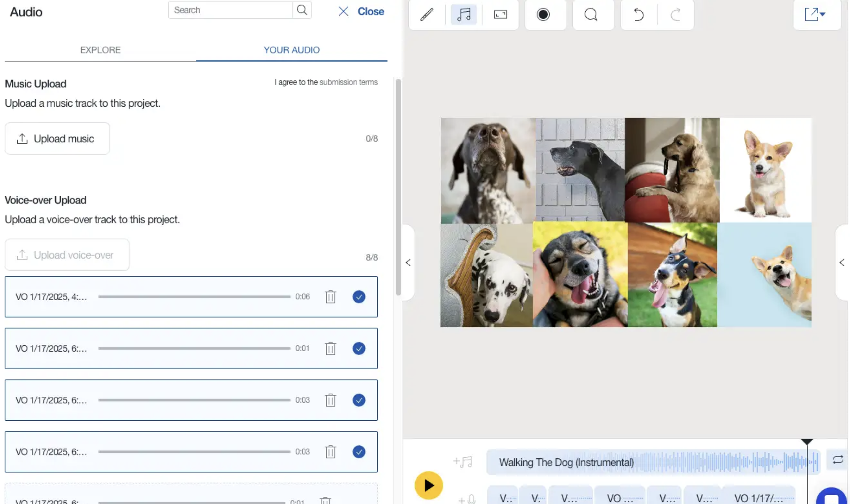Expand the right side panel chevron
Viewport: 850px width, 504px height.
(842, 262)
